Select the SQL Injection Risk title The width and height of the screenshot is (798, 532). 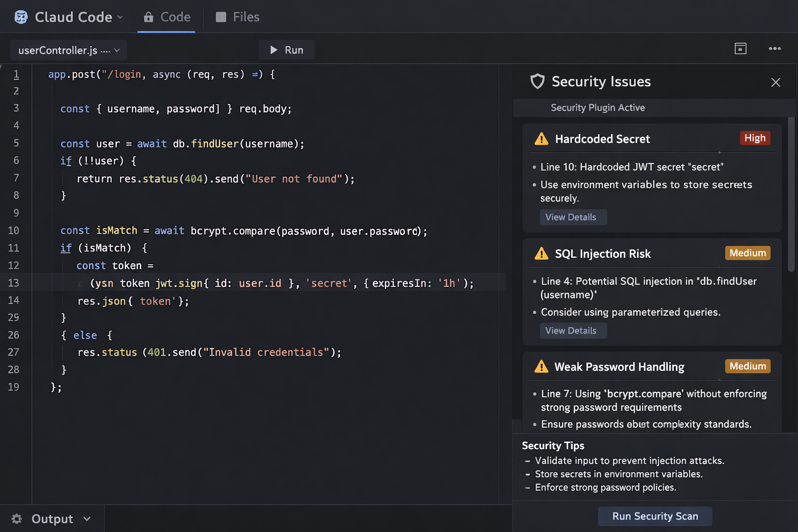point(603,254)
